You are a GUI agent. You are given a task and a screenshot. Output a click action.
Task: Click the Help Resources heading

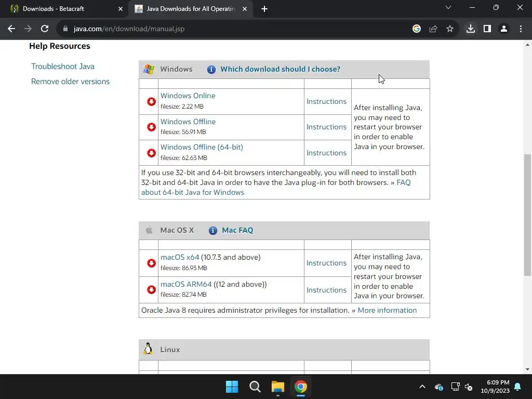point(60,46)
